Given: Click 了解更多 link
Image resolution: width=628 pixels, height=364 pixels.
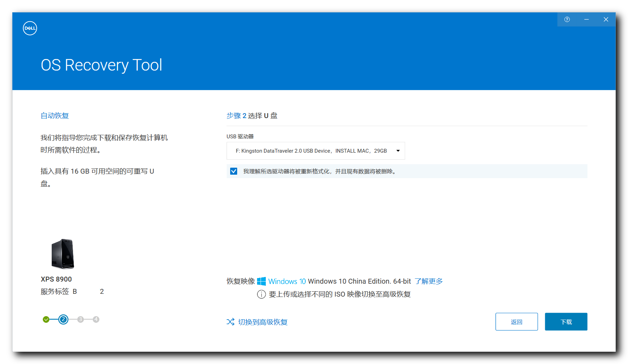Looking at the screenshot, I should 429,281.
